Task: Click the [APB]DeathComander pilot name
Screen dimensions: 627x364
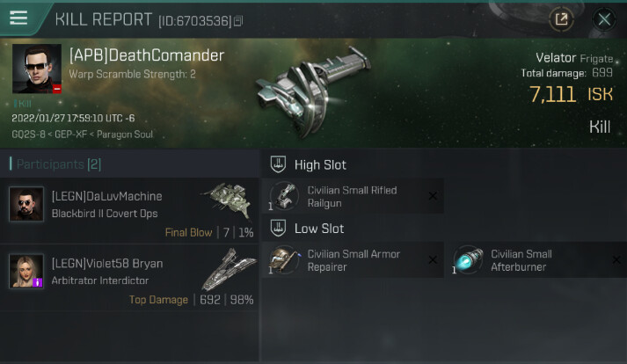Action: coord(147,55)
